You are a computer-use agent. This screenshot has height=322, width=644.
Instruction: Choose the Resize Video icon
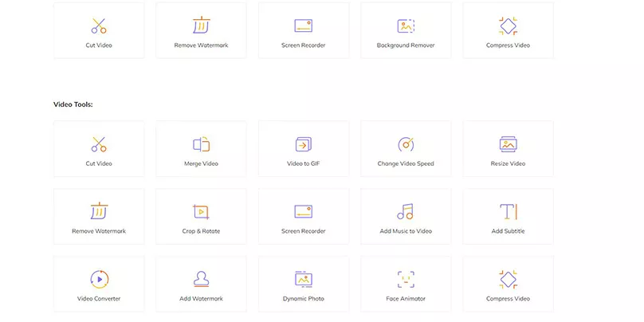point(508,144)
